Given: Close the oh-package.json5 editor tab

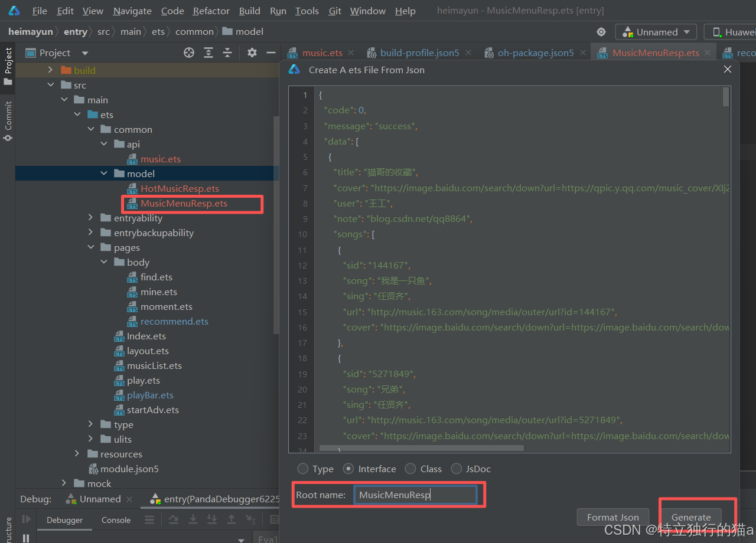Looking at the screenshot, I should (x=583, y=53).
